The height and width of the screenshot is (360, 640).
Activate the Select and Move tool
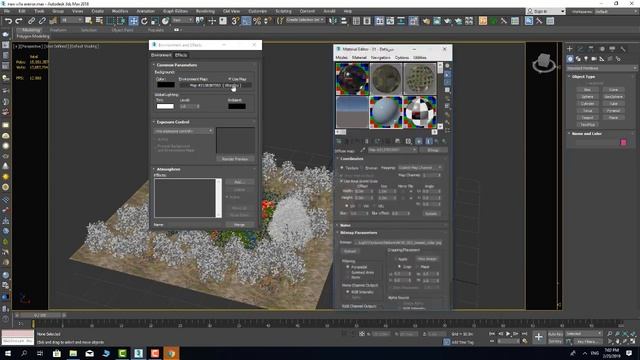[133, 21]
